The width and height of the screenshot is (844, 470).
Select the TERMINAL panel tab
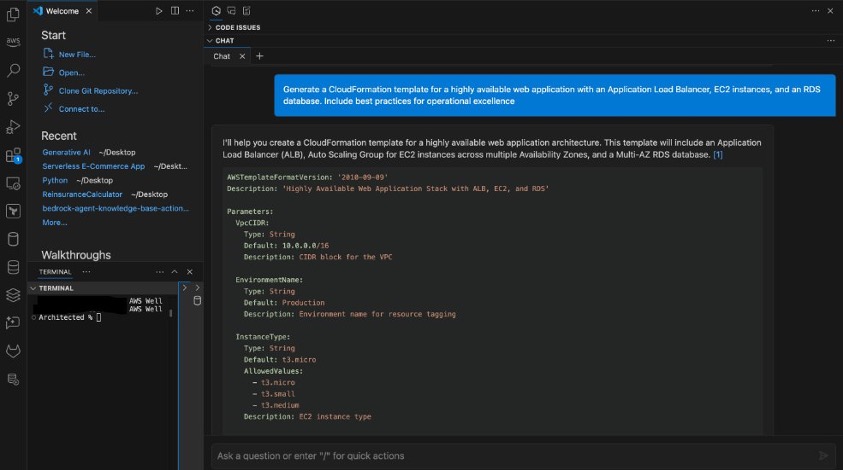[55, 272]
